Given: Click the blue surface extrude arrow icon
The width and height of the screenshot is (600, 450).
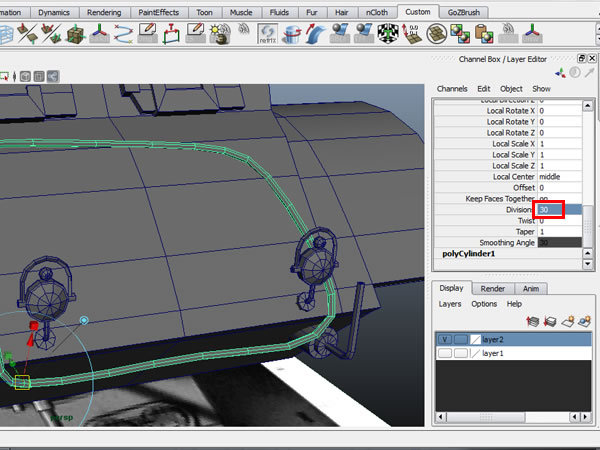Looking at the screenshot, I should pyautogui.click(x=315, y=34).
